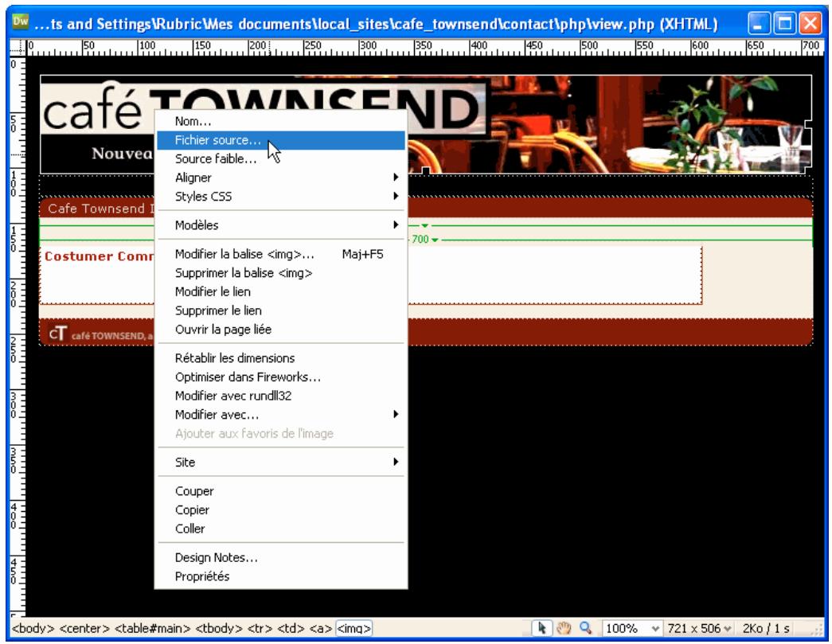Viewport: 832px width, 644px height.
Task: Select Ouvrir la page liée
Action: click(280, 330)
